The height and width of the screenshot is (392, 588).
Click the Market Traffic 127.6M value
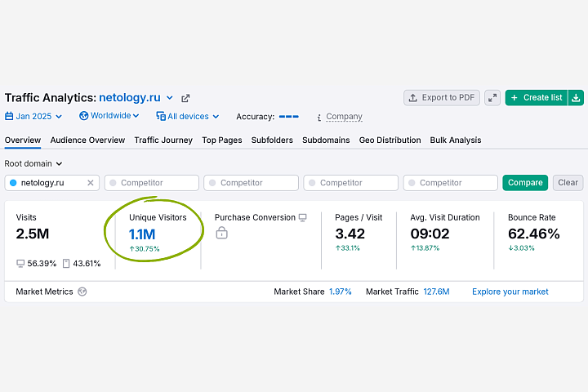coord(436,292)
